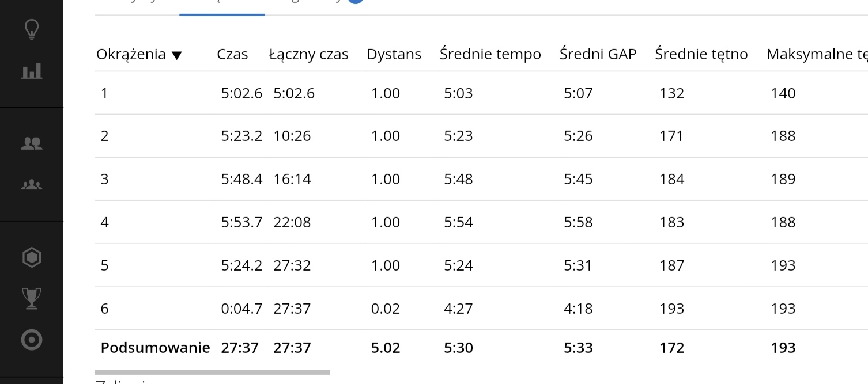Open the two-person connections icon
The height and width of the screenshot is (384, 868).
point(32,143)
